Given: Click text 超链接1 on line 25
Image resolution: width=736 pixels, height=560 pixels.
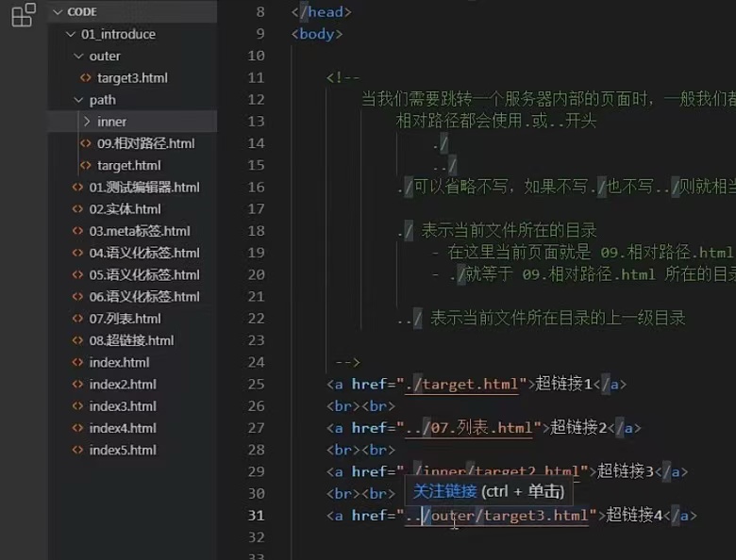Looking at the screenshot, I should [563, 384].
